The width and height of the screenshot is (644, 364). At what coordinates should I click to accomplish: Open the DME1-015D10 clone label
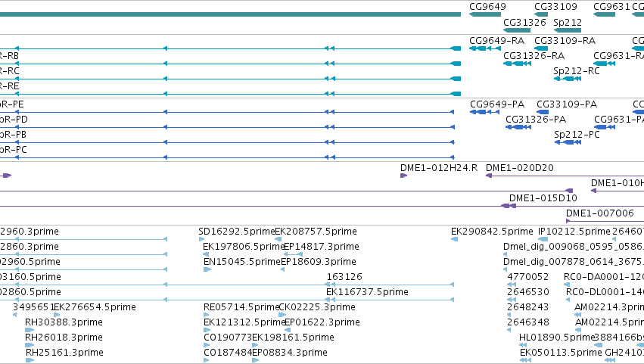(543, 198)
